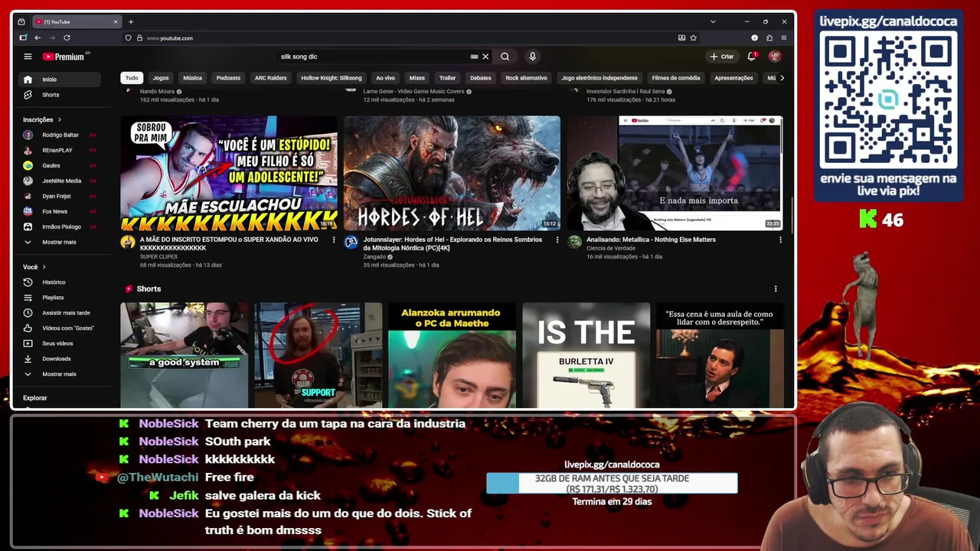Select the Rock alternativo filter chip
The height and width of the screenshot is (551, 980).
click(527, 78)
